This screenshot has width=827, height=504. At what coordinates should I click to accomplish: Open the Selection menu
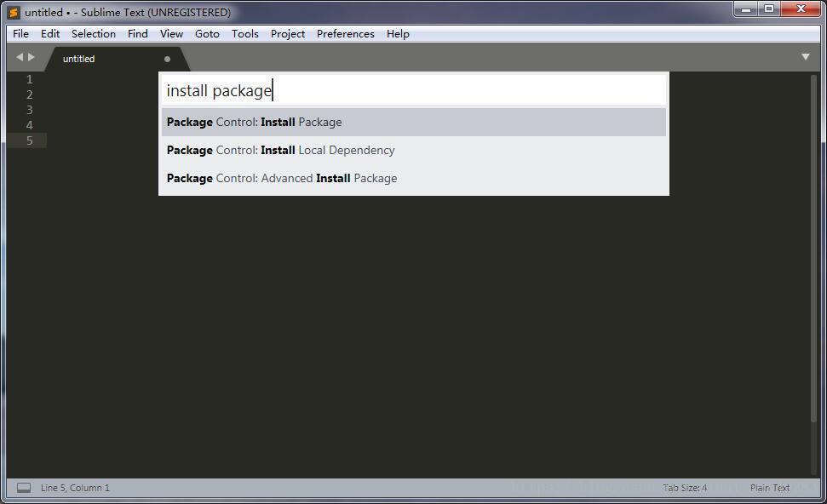[x=94, y=34]
